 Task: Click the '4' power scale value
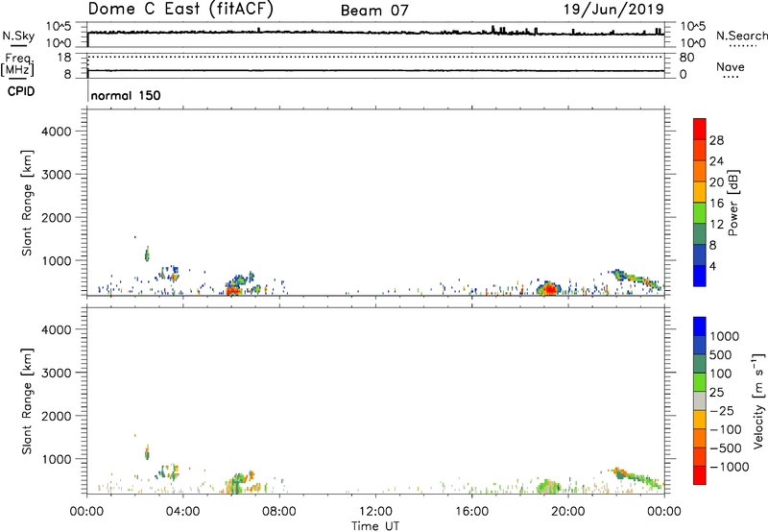tap(712, 267)
